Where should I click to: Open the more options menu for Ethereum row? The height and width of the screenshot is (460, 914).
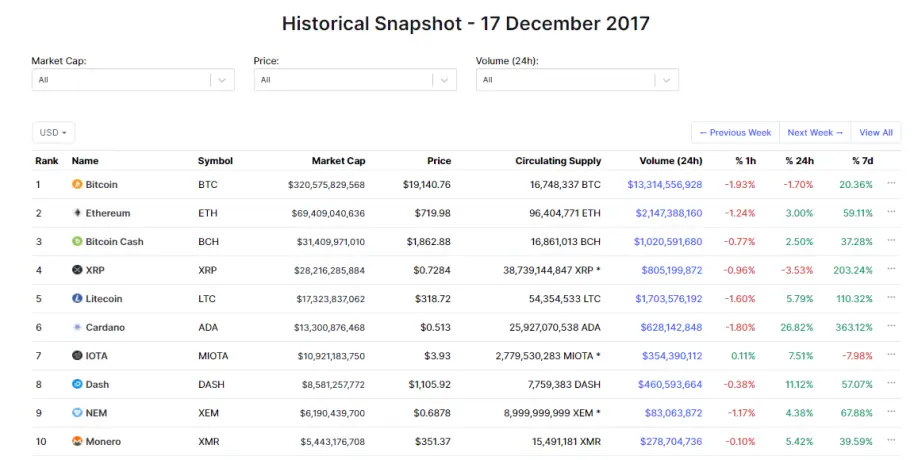[x=891, y=212]
